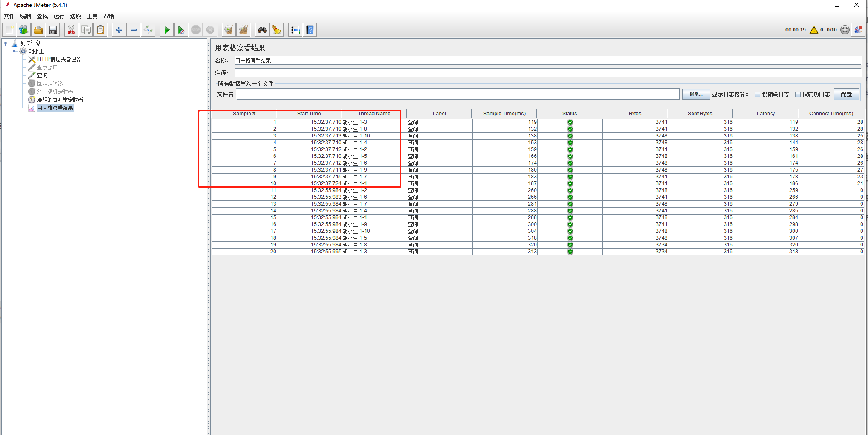The height and width of the screenshot is (435, 868).
Task: Sort by the Connect Time(ms) column header
Action: tap(831, 114)
